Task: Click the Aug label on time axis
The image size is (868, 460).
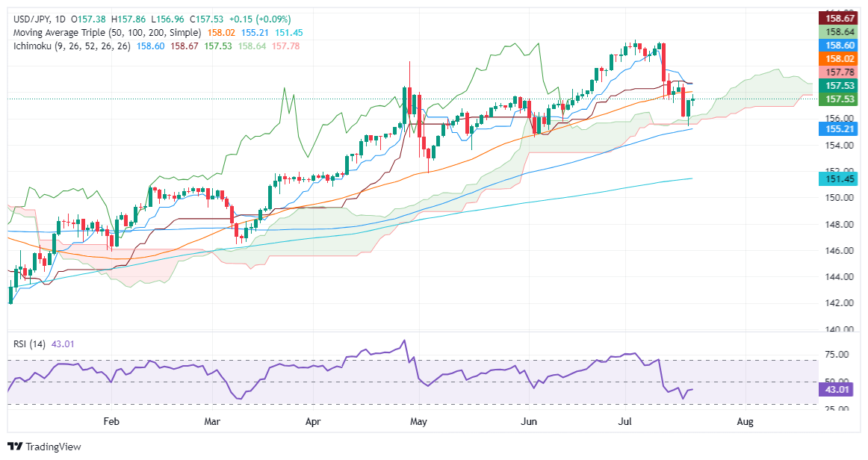Action: (x=745, y=422)
